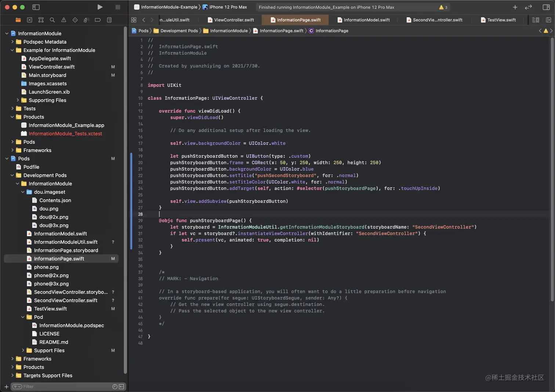Open the editor options lines icon
This screenshot has height=392, width=555.
(x=536, y=20)
